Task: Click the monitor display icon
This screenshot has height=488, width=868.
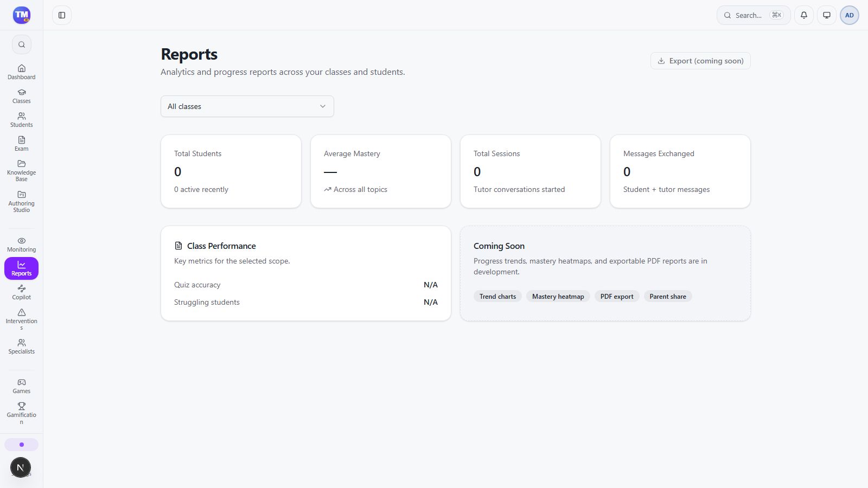Action: coord(827,15)
